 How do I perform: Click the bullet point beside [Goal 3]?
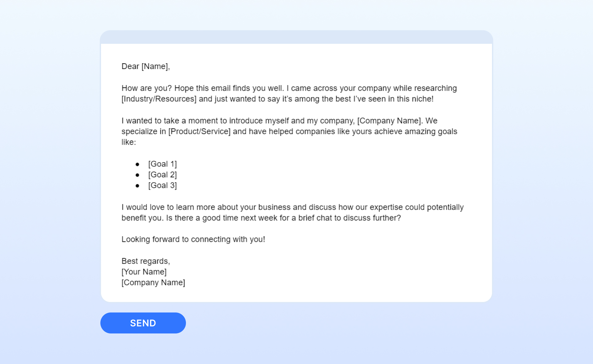(137, 186)
